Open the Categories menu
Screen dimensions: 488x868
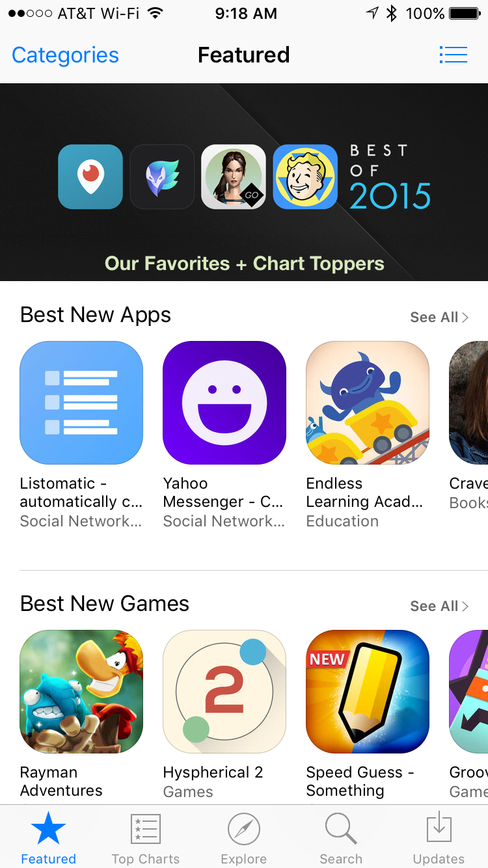coord(65,55)
